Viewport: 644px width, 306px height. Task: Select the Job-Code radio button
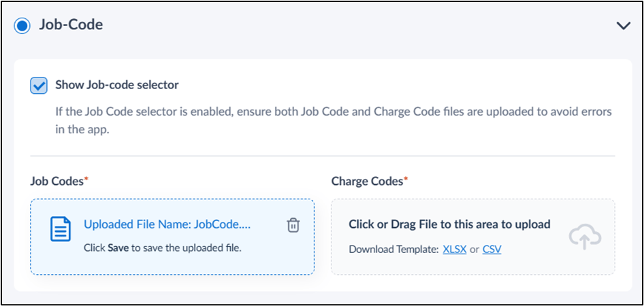pyautogui.click(x=22, y=26)
